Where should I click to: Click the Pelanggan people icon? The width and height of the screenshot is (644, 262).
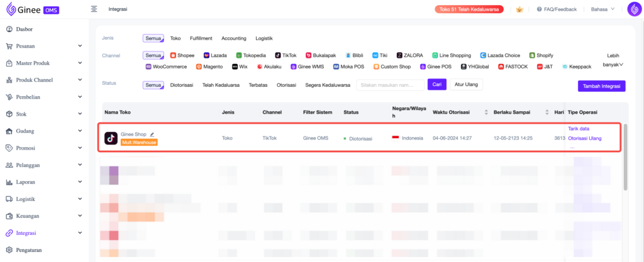coord(9,165)
